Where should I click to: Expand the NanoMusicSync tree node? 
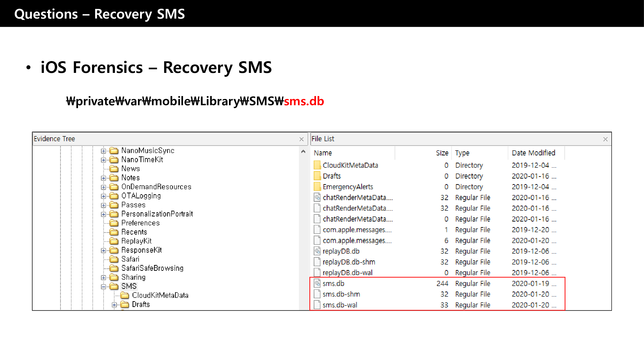[x=103, y=151]
